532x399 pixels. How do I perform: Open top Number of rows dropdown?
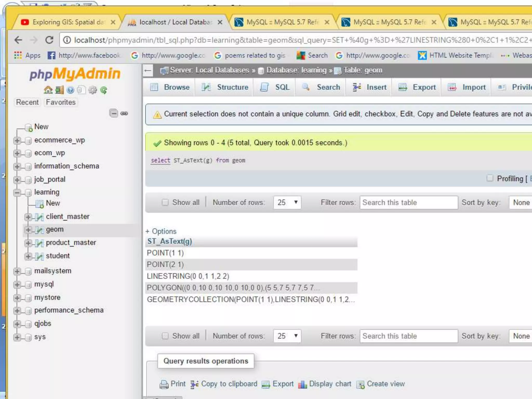click(x=287, y=202)
